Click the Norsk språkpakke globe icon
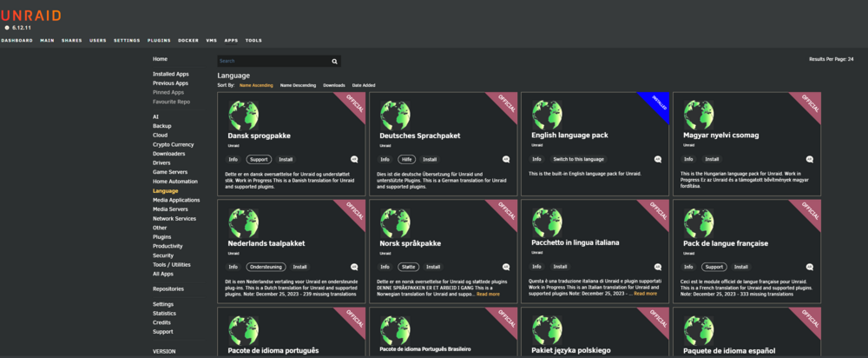This screenshot has width=868, height=358. 395,223
